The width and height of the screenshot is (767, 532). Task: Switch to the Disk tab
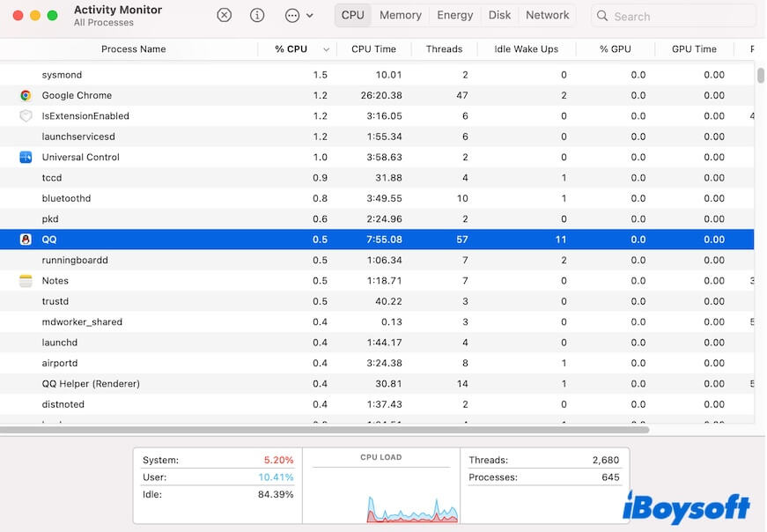(499, 14)
